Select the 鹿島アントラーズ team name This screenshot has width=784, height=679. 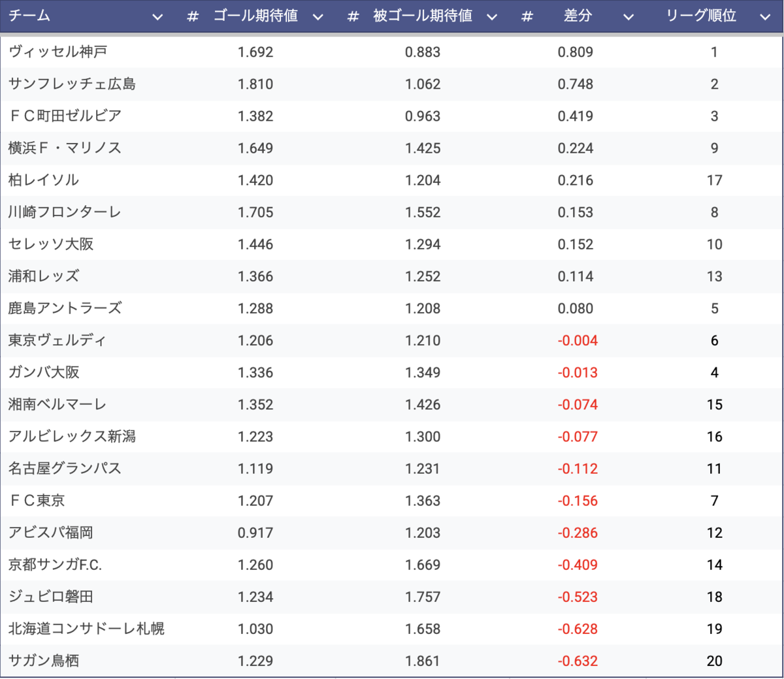(x=65, y=308)
